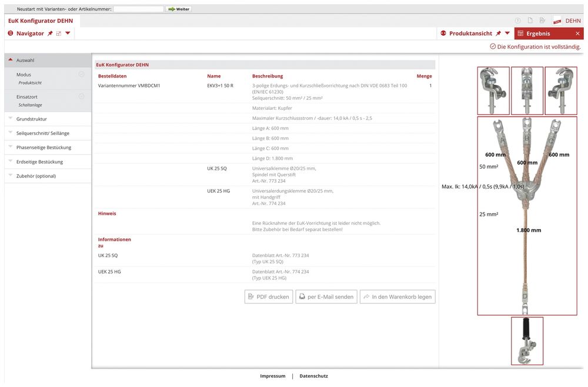Open the Ergebnis tab
The image size is (588, 387).
tap(538, 33)
